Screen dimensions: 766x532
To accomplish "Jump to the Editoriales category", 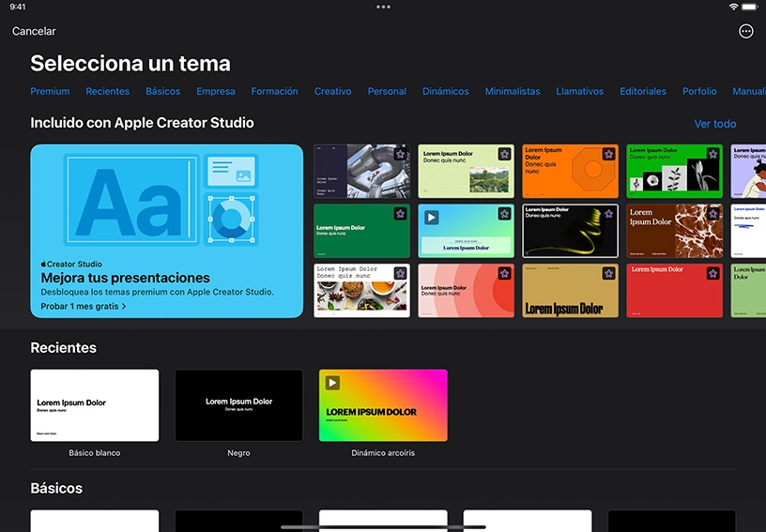I will coord(643,91).
